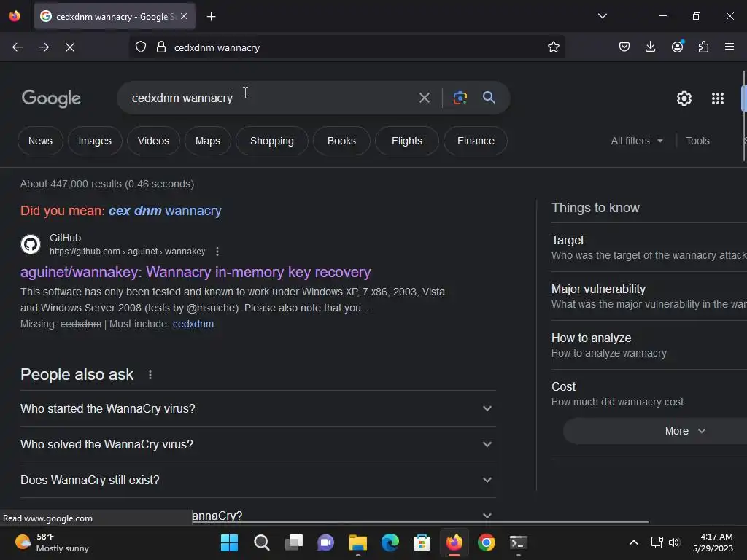Open aguinet/wannakey result link
The width and height of the screenshot is (747, 560).
pyautogui.click(x=196, y=272)
